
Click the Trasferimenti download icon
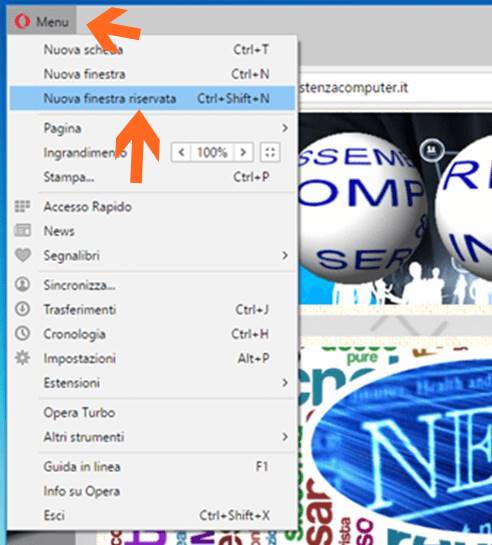coord(23,309)
